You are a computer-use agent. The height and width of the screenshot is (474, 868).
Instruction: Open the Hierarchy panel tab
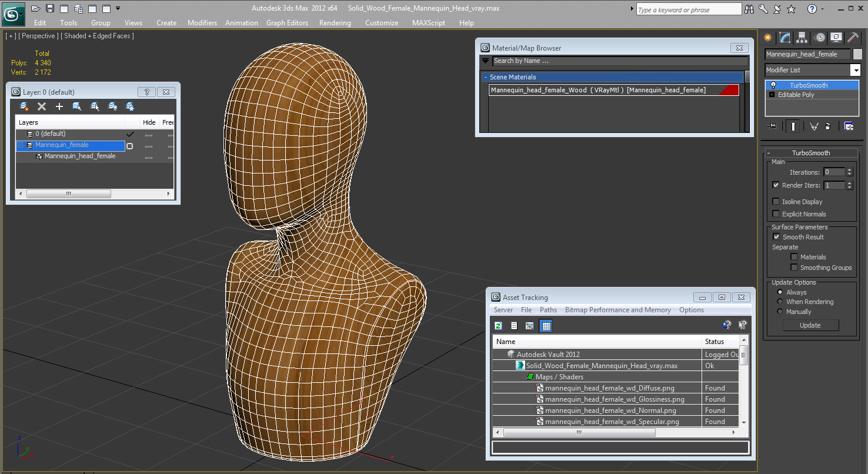click(802, 38)
